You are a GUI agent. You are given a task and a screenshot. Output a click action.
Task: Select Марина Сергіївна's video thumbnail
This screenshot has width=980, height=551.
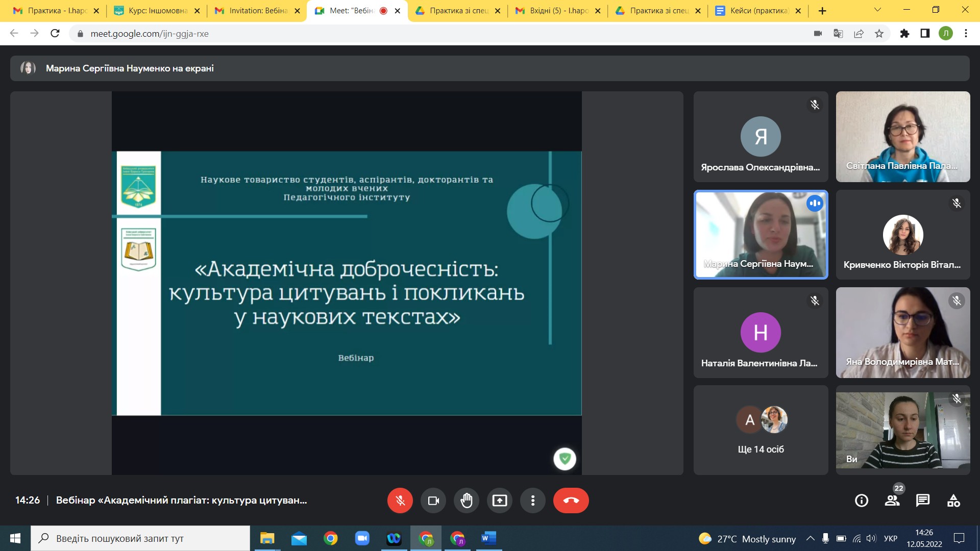(x=761, y=235)
